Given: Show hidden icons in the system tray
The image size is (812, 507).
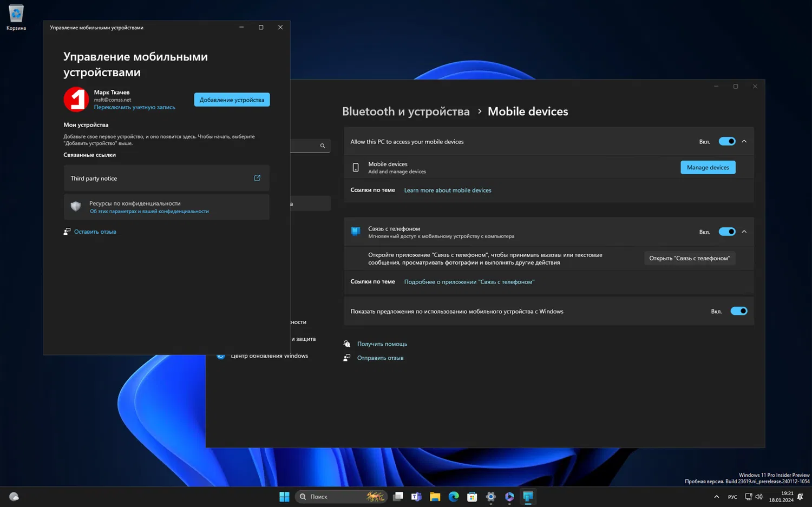Looking at the screenshot, I should (x=717, y=497).
